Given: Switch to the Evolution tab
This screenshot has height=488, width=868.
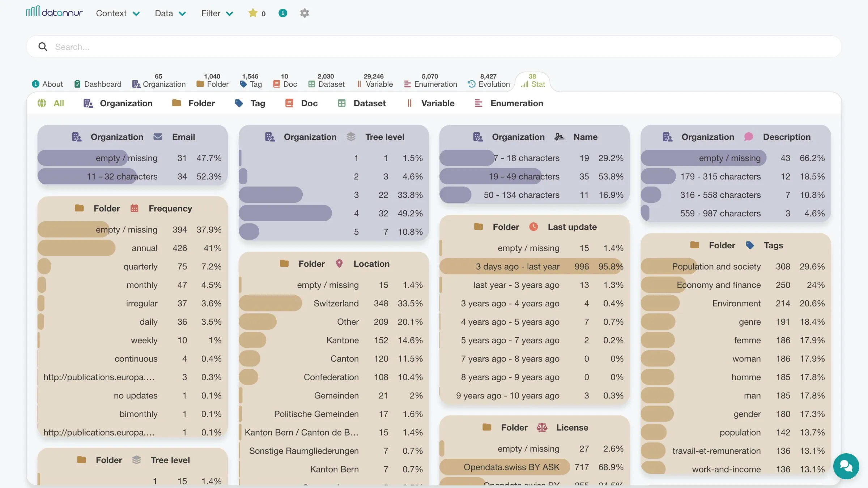Looking at the screenshot, I should coord(489,81).
